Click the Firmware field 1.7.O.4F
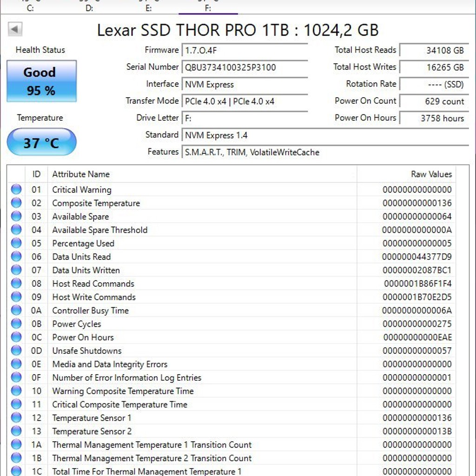Viewport: 476px width, 476px height. [x=245, y=50]
